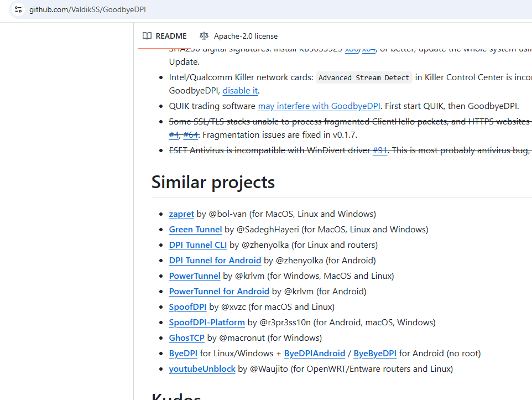Open the PowerTunnel link for Windows/MacOS/Linux

(x=195, y=276)
